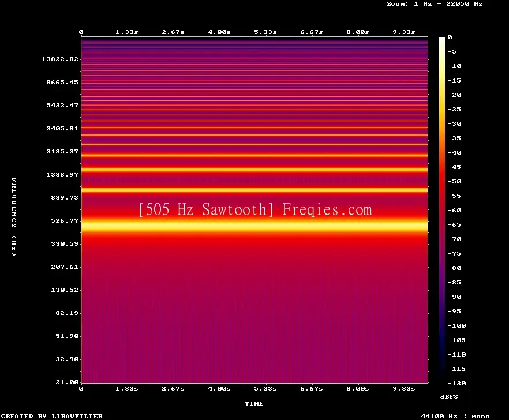Click the -30 dBFS scale label

pyautogui.click(x=454, y=123)
